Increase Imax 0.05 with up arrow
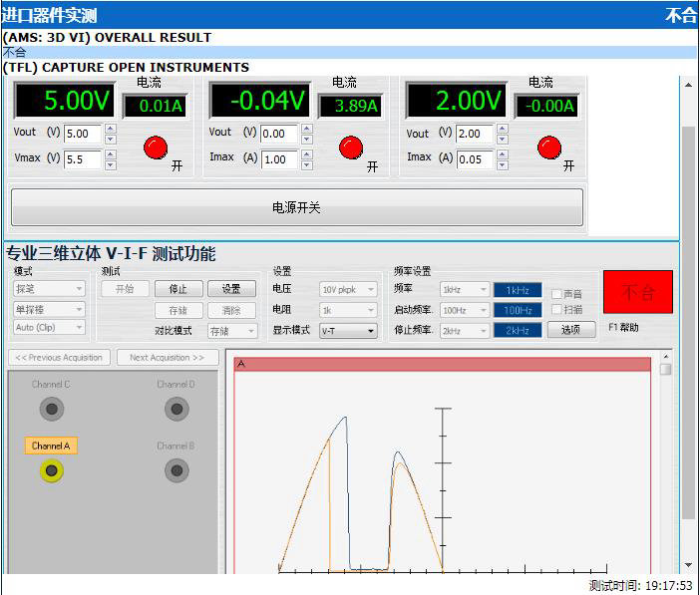 click(503, 154)
